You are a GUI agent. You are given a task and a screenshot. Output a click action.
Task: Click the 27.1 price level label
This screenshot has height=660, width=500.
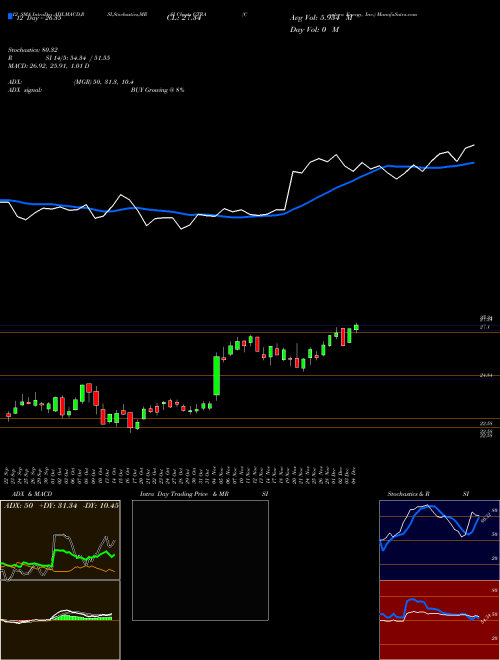(x=485, y=327)
